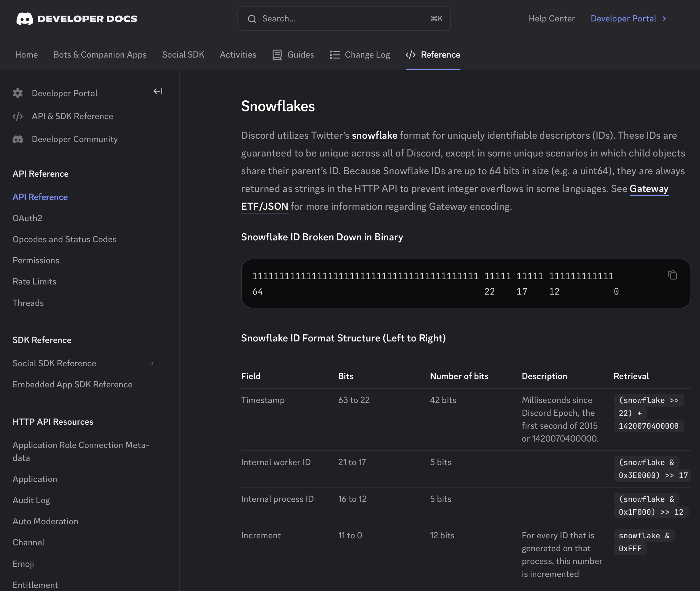The image size is (700, 591).
Task: Click the search magnifier icon
Action: [252, 19]
